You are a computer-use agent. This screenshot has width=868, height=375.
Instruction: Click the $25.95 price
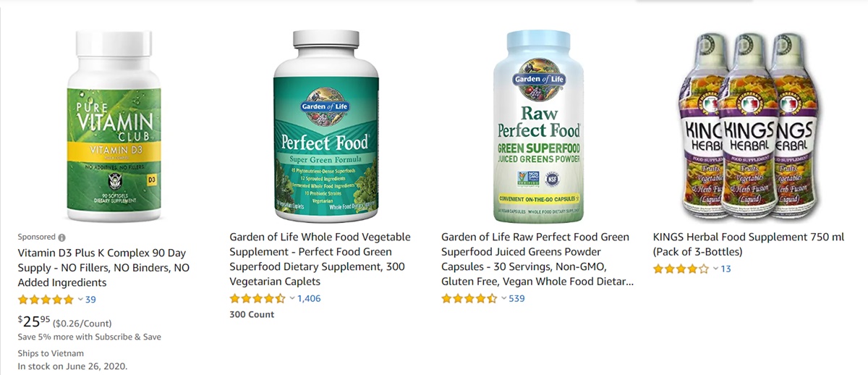[34, 322]
